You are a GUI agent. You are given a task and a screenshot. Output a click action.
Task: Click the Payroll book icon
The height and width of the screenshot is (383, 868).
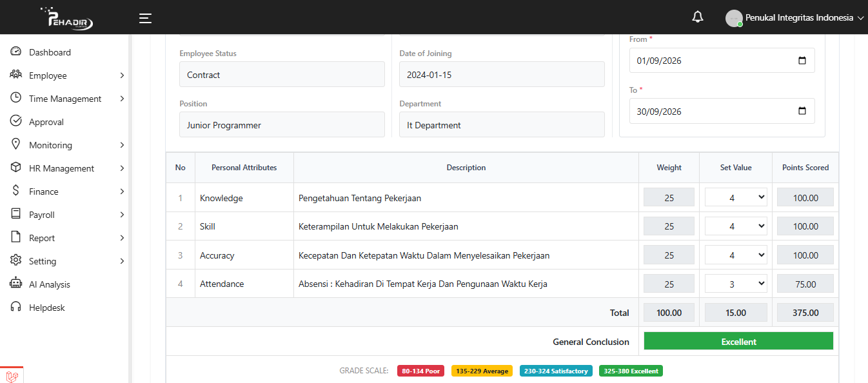[16, 214]
